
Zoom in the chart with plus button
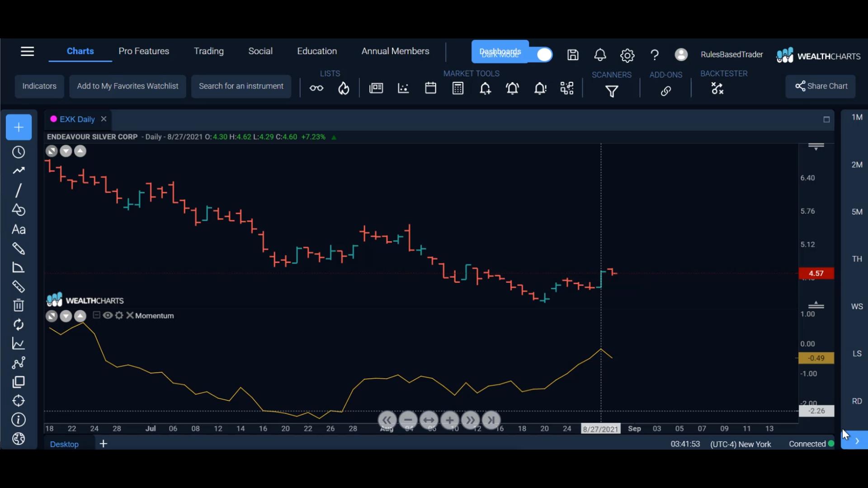point(450,420)
